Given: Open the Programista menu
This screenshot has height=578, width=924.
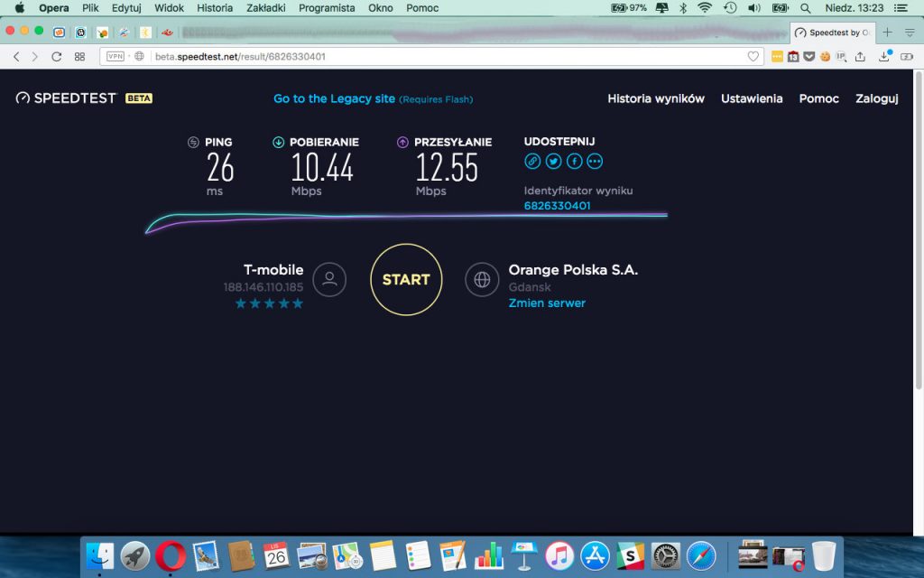Looking at the screenshot, I should pos(327,7).
